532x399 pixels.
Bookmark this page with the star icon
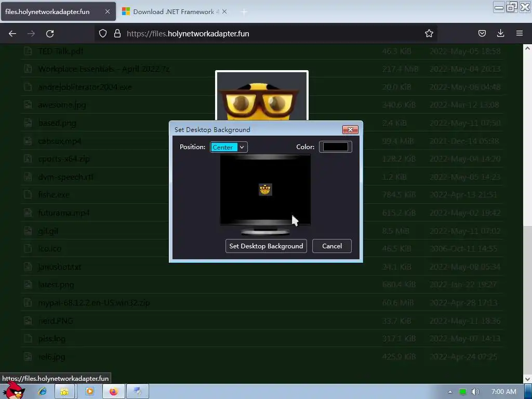[429, 33]
